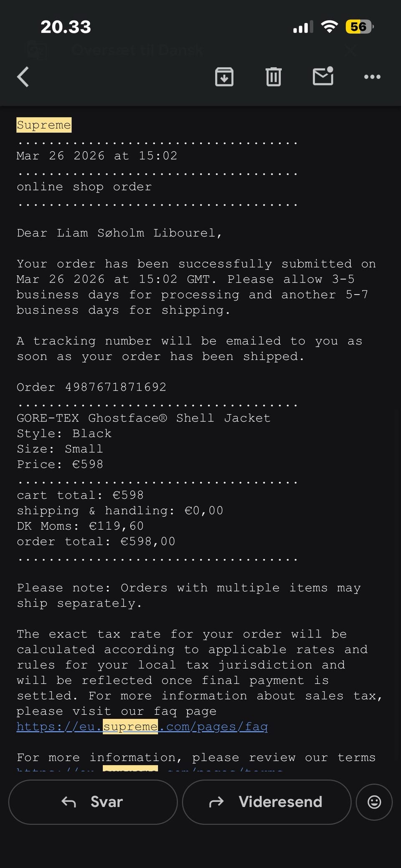Open the three-dot more options menu
Screen dimensions: 401x868
[x=372, y=77]
